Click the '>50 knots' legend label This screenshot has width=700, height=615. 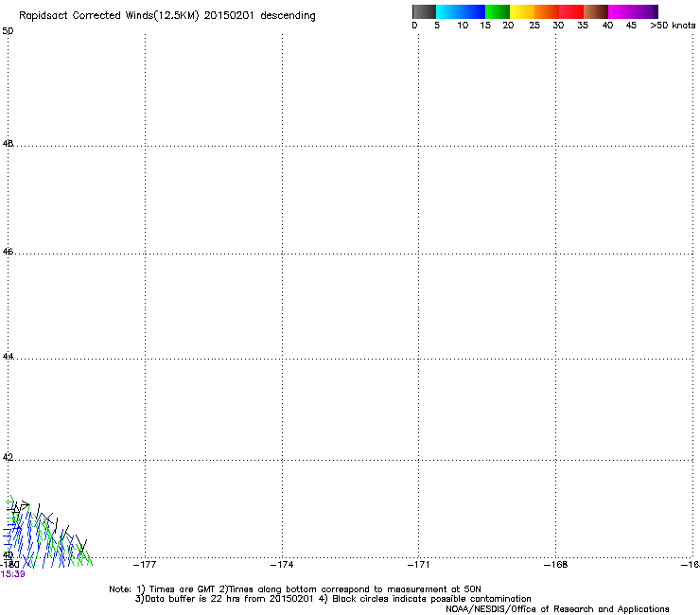point(673,26)
